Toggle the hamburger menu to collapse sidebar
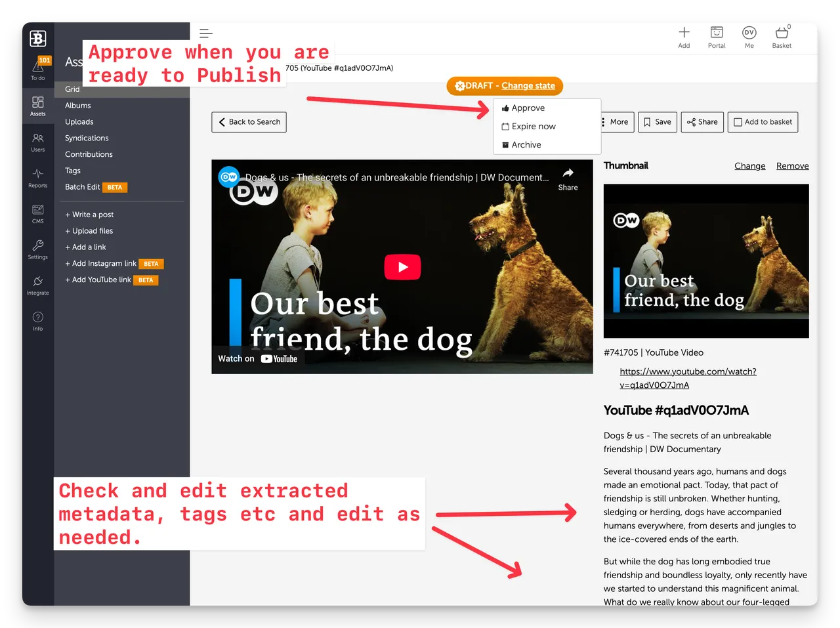Screen dimensions: 840x628 [x=206, y=33]
